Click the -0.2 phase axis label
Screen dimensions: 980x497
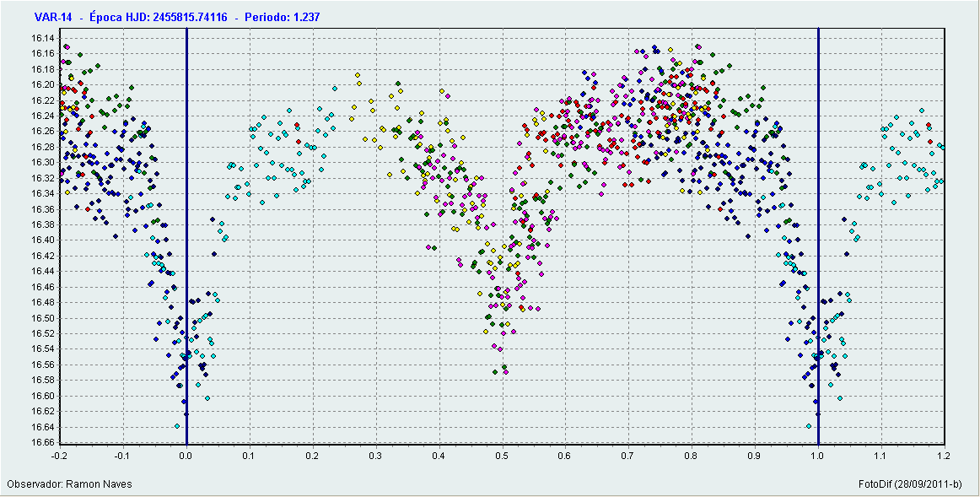(60, 456)
